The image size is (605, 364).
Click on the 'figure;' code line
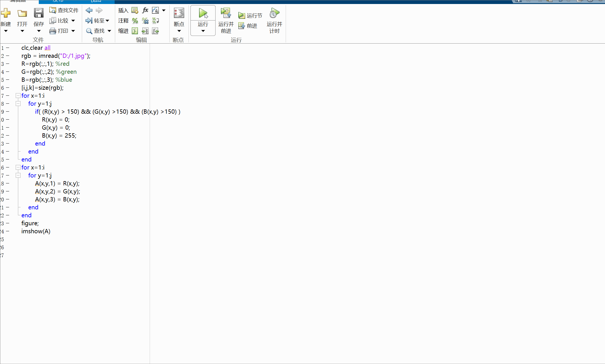[30, 223]
